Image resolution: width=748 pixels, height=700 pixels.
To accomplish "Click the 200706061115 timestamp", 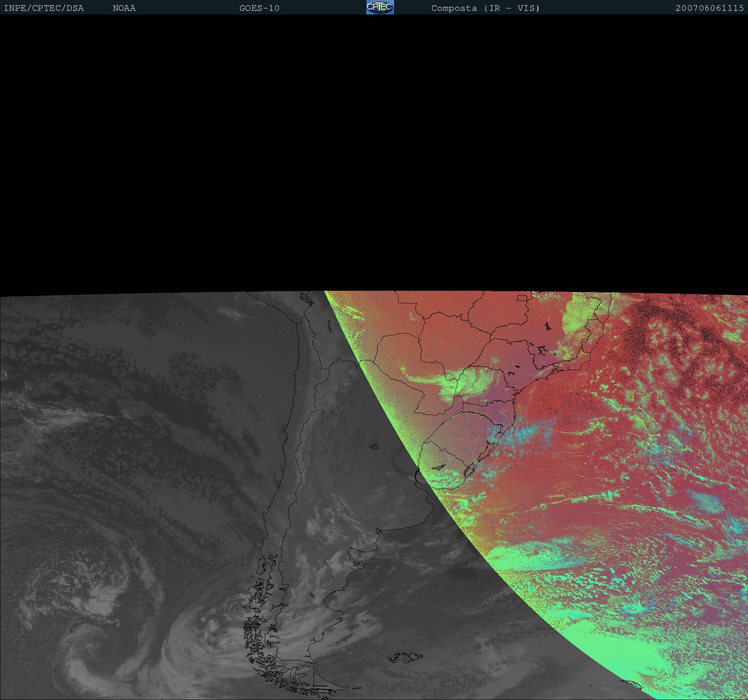I will pos(709,8).
